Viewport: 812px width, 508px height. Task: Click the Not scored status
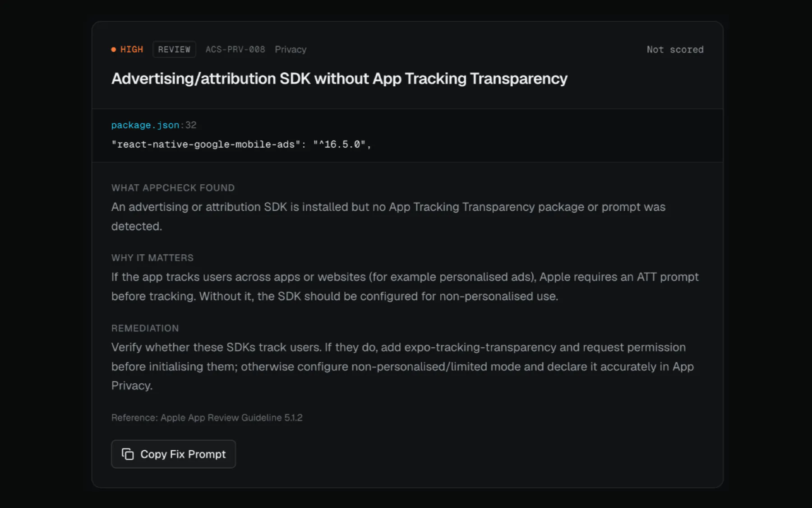tap(675, 49)
